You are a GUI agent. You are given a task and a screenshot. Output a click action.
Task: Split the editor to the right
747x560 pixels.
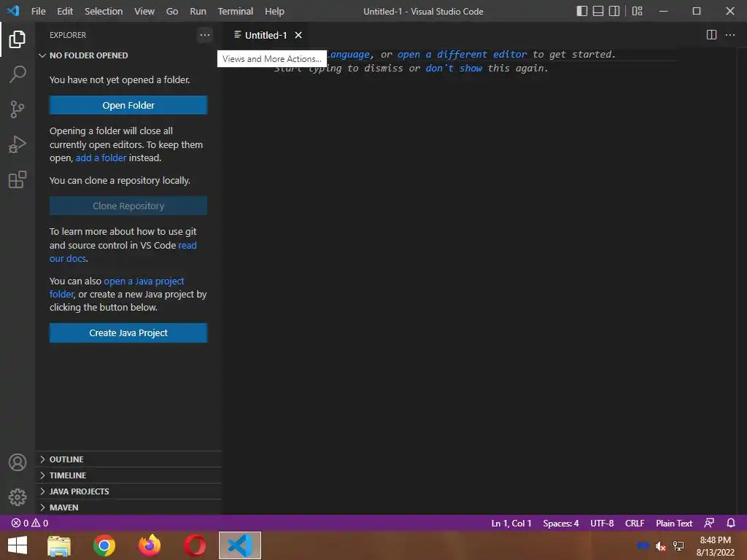pos(711,35)
